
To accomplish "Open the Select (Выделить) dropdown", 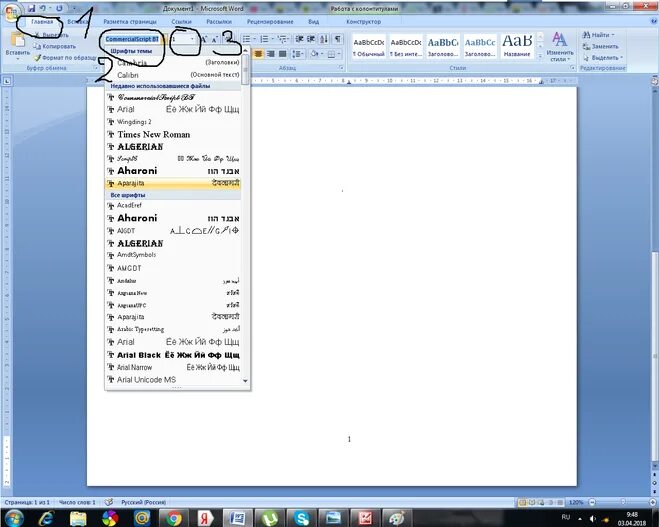I will point(603,58).
